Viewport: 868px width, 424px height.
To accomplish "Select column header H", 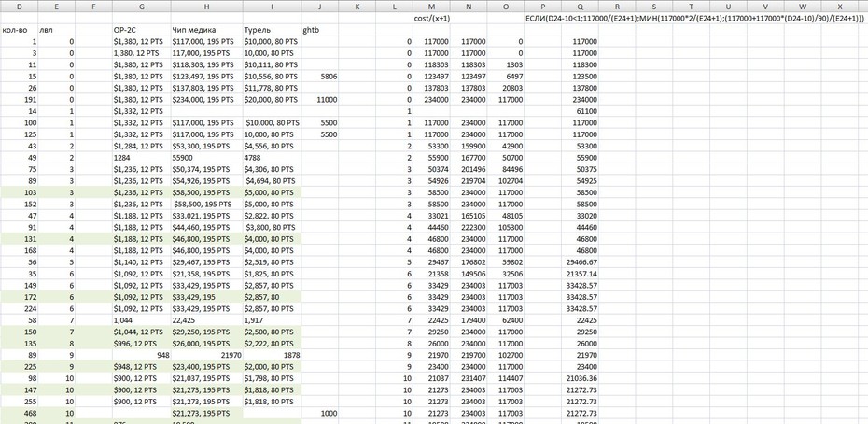I will click(206, 7).
